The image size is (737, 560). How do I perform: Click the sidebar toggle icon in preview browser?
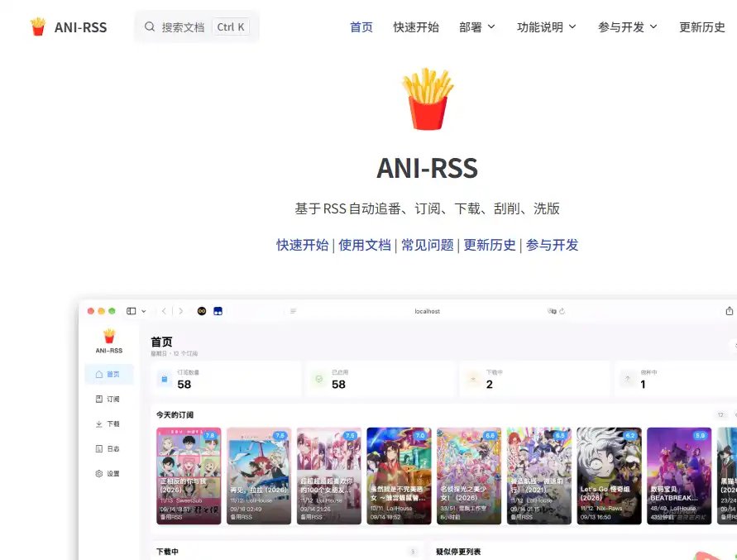point(132,311)
